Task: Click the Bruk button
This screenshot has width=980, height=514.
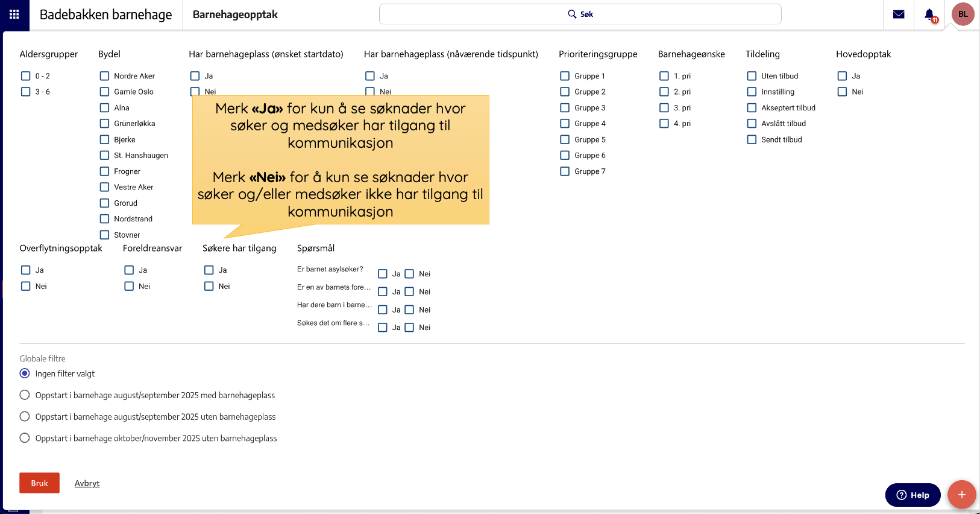Action: [39, 483]
